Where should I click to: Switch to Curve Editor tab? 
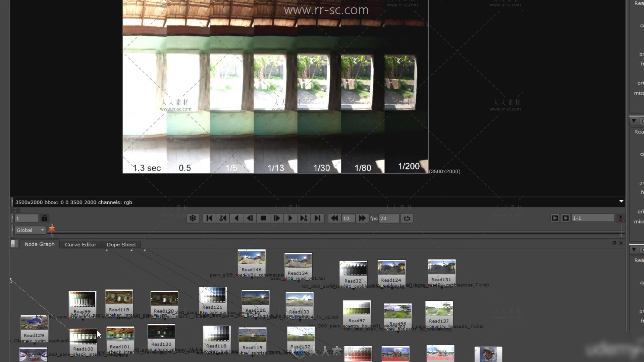point(80,244)
